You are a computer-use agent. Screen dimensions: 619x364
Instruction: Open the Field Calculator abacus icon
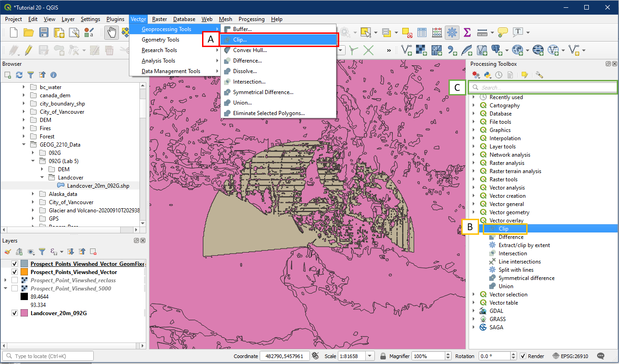pos(437,32)
